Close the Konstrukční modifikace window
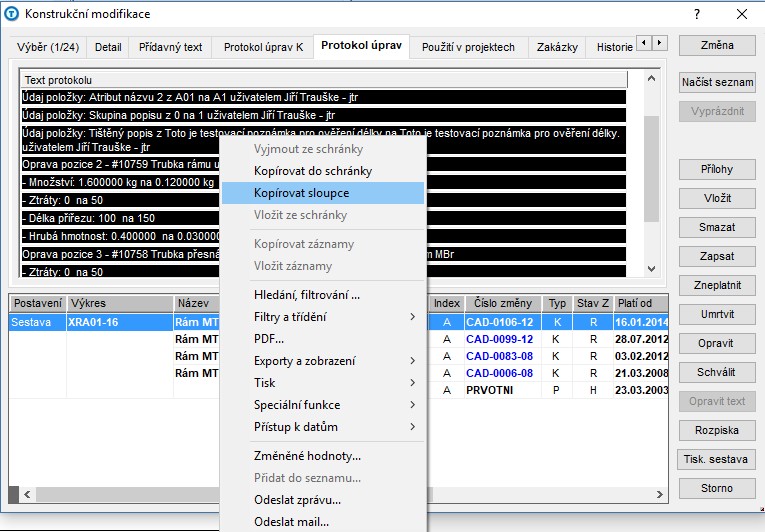The height and width of the screenshot is (532, 765). [742, 14]
